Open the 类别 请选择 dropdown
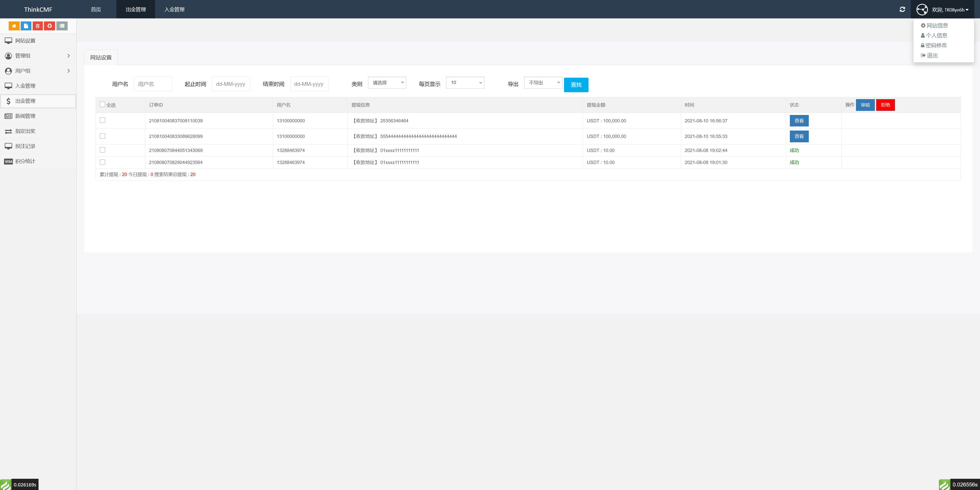The image size is (980, 490). click(x=387, y=83)
